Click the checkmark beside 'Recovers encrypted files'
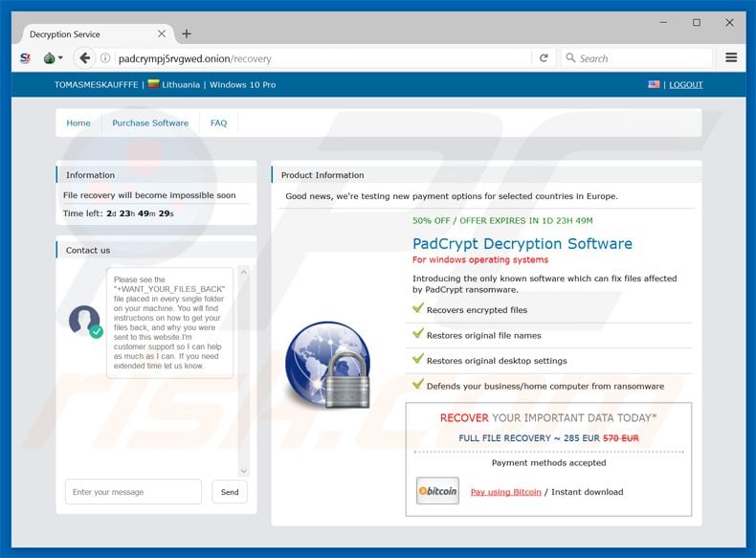 coord(418,308)
